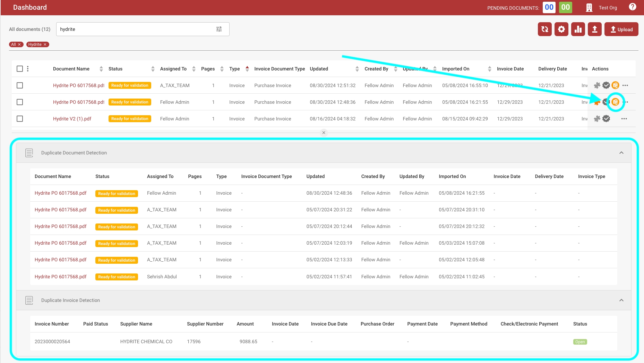Open the column options kebab menu in header
This screenshot has height=363, width=644.
tap(28, 69)
